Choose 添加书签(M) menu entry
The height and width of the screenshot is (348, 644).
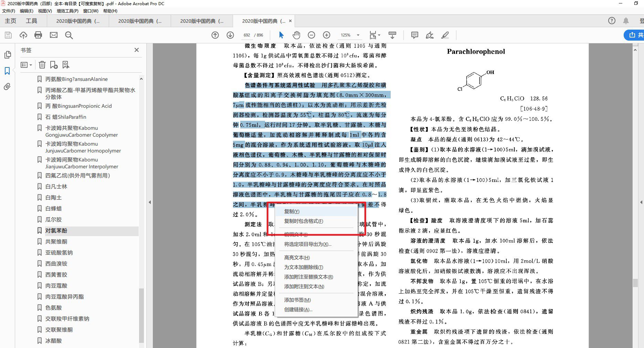316,300
